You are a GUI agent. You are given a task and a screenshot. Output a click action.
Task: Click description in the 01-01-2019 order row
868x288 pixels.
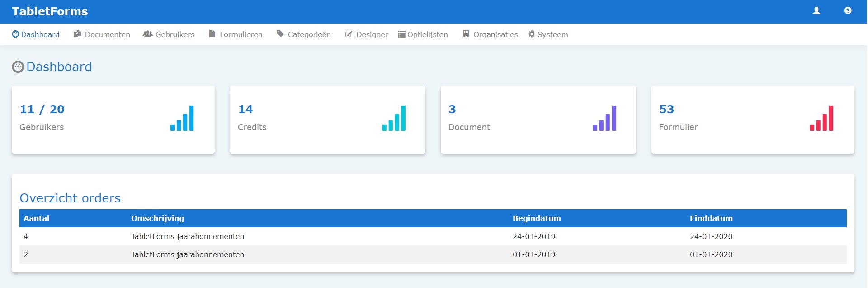[188, 254]
